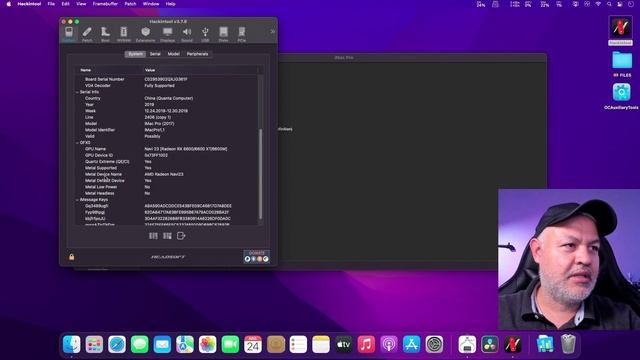
Task: Open the Hackintool desktop icon
Action: pyautogui.click(x=620, y=30)
